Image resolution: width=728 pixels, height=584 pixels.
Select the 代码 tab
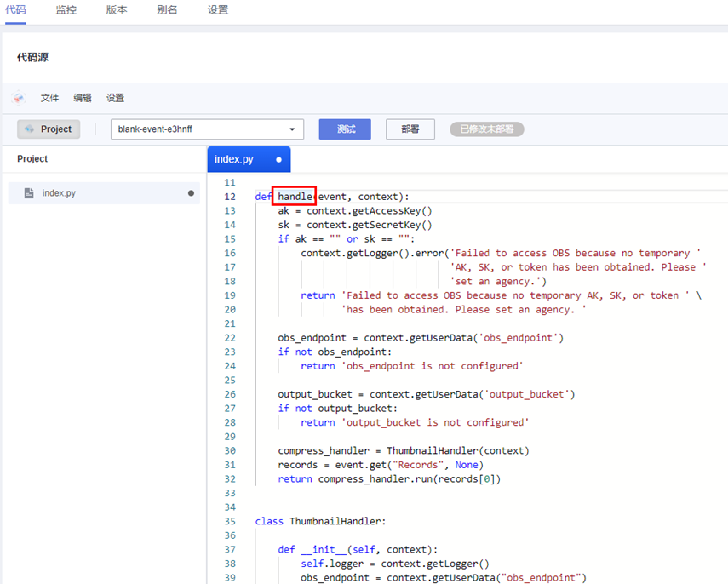[x=15, y=10]
